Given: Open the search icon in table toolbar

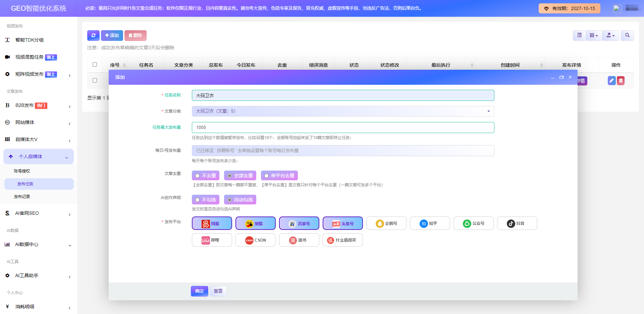Looking at the screenshot, I should pos(627,35).
